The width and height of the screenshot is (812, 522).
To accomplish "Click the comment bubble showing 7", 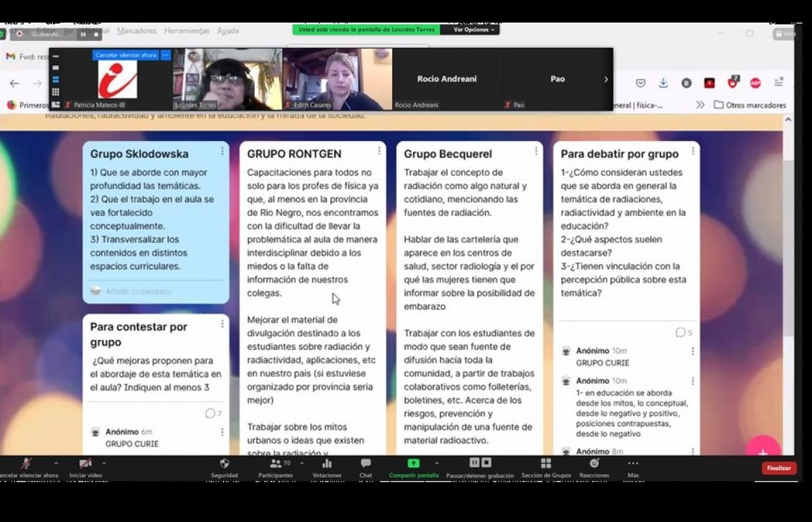I will point(213,413).
